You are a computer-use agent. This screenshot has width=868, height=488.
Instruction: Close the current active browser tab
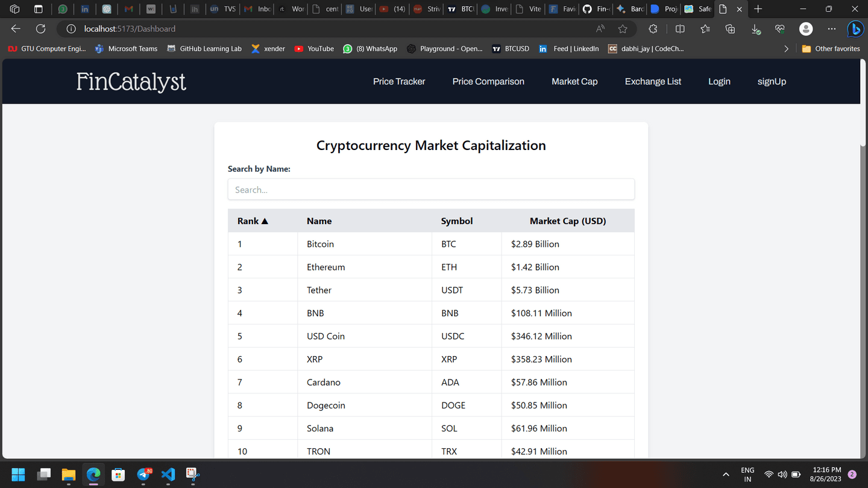pos(739,9)
